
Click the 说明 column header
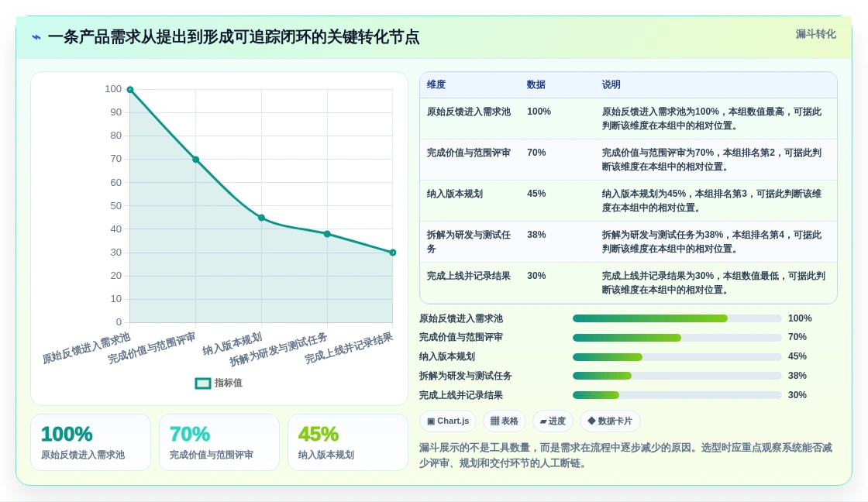click(x=611, y=84)
